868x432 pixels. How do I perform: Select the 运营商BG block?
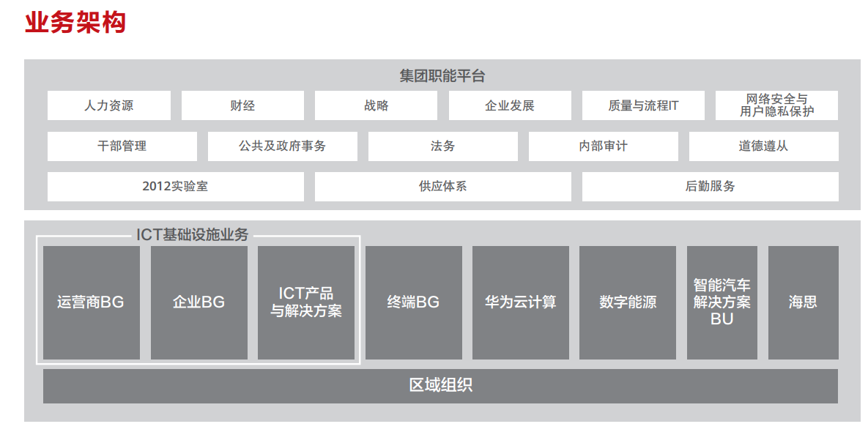[x=92, y=302]
